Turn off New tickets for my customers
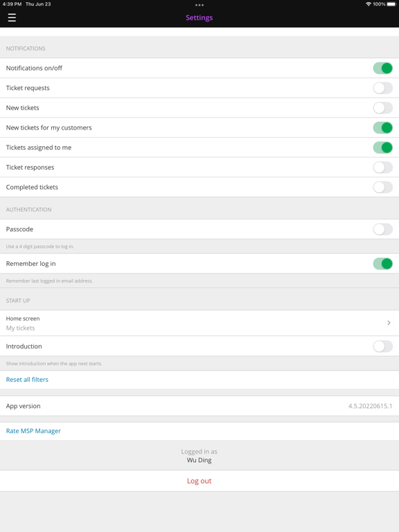 coord(382,127)
